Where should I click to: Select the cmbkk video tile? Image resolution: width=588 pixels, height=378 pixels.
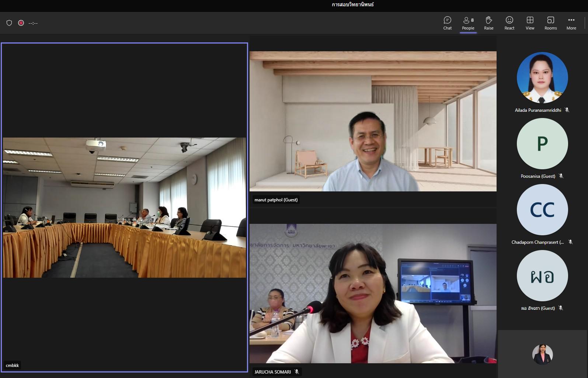pos(124,207)
